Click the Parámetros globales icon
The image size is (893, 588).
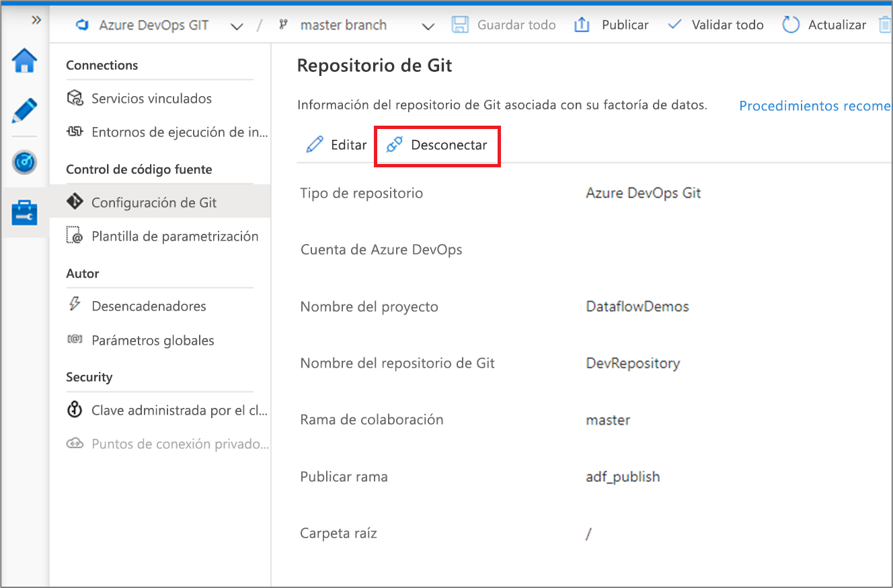click(x=75, y=339)
